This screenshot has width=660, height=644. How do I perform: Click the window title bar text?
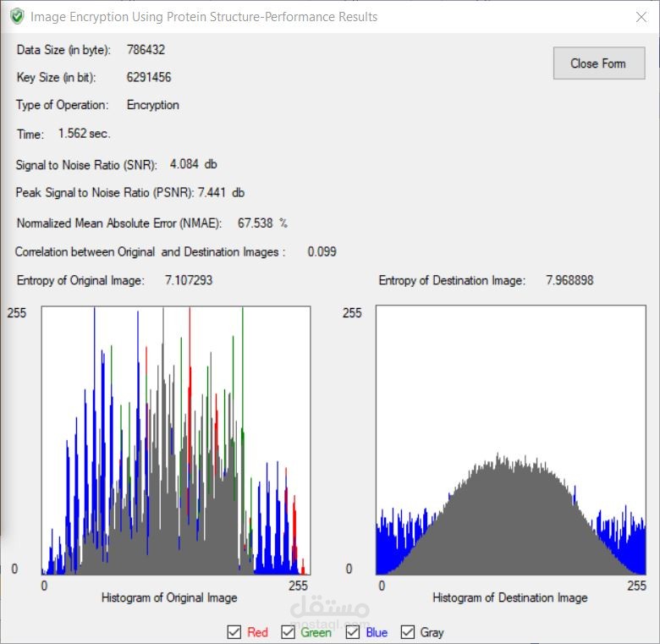pyautogui.click(x=204, y=17)
